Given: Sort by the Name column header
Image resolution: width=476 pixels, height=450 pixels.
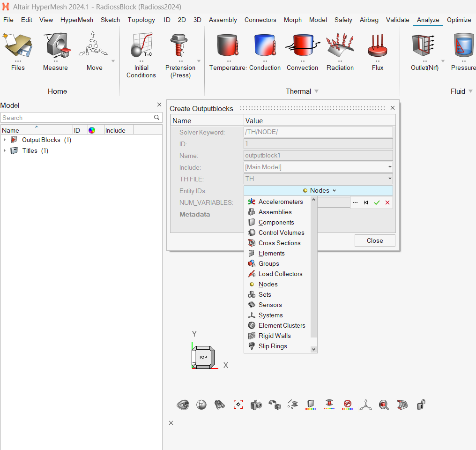Looking at the screenshot, I should click(x=37, y=130).
